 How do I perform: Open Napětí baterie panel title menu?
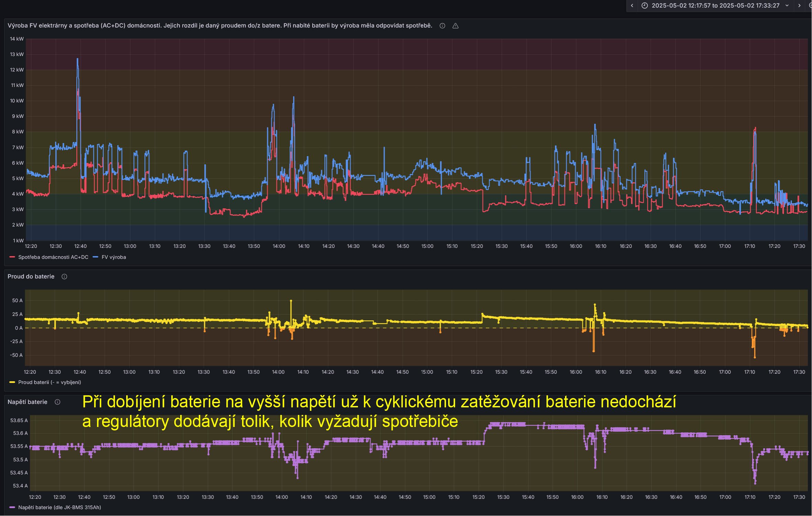28,402
